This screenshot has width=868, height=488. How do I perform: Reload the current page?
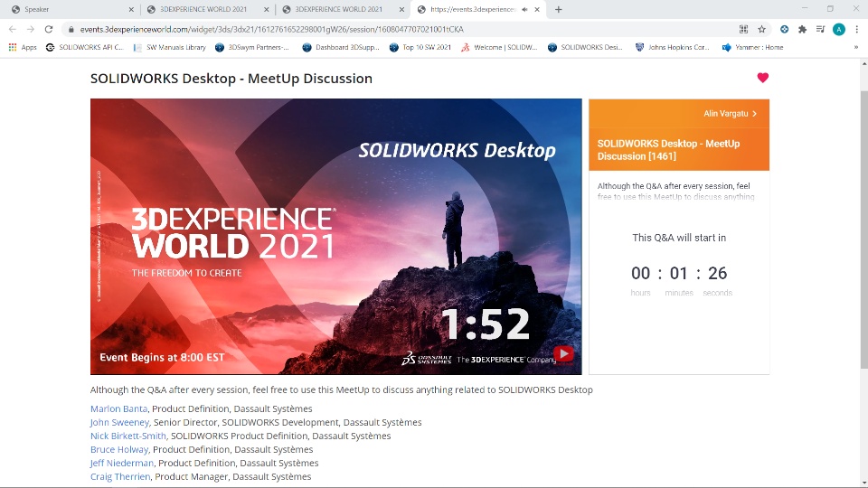pyautogui.click(x=49, y=29)
